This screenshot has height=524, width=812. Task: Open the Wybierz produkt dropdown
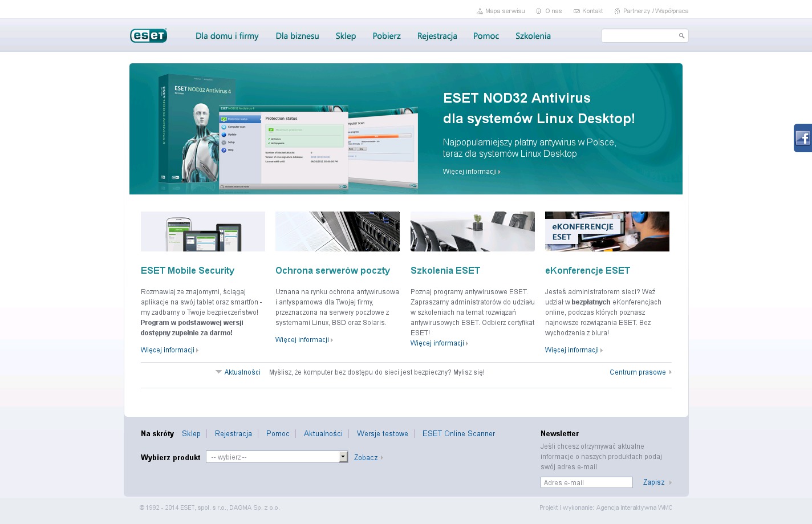pyautogui.click(x=343, y=457)
